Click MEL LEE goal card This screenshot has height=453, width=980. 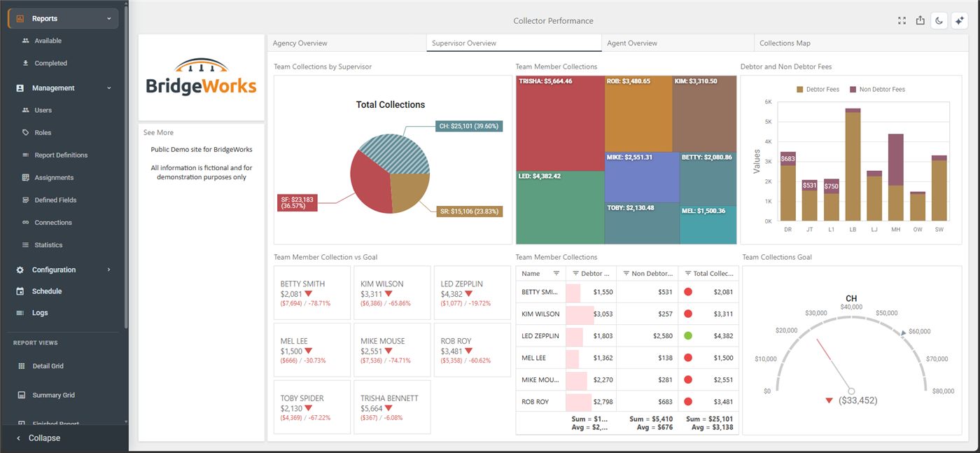(x=312, y=350)
